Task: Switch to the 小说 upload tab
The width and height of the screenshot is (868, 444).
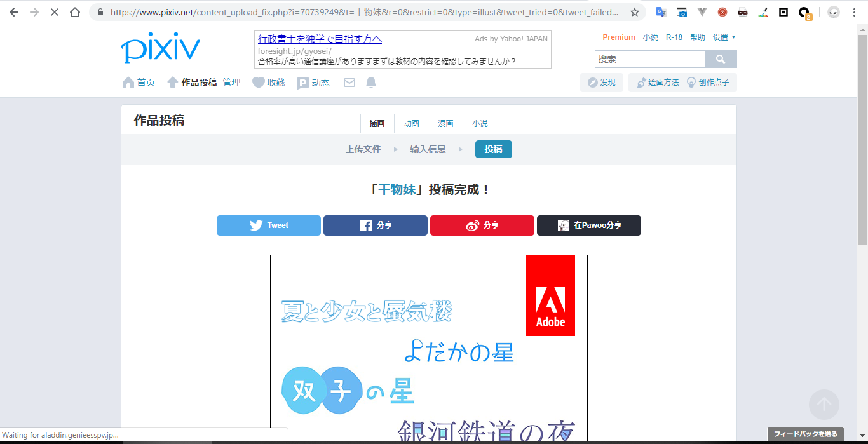Action: click(480, 124)
